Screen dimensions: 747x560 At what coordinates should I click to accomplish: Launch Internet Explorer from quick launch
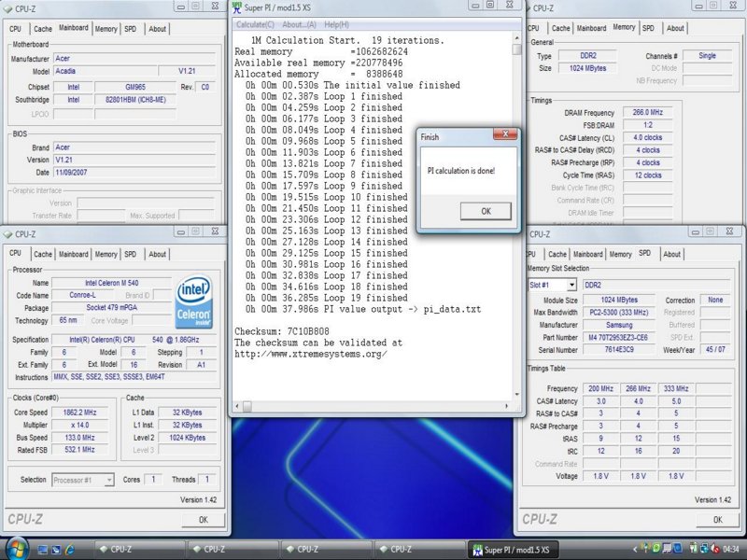(x=69, y=549)
